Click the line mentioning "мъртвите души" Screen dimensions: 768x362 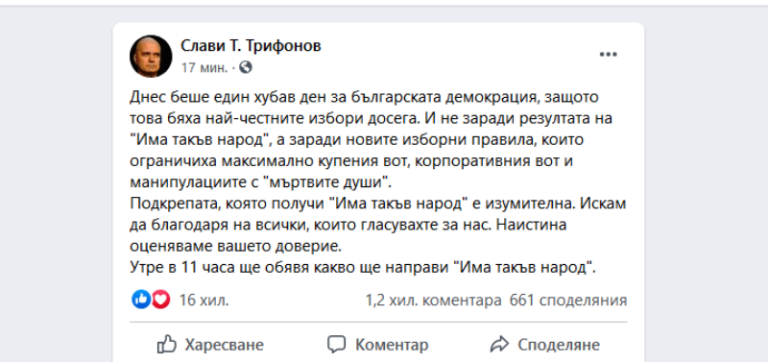click(262, 182)
